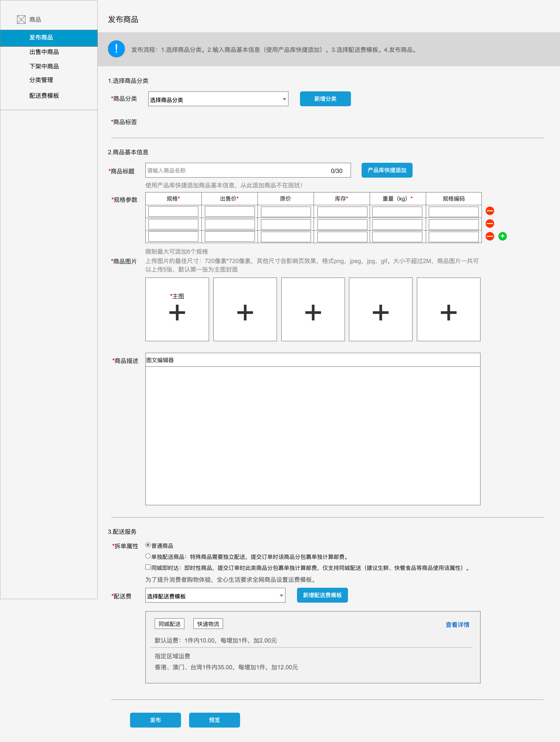The height and width of the screenshot is (742, 560).
Task: Open the 选择商品分类 dropdown
Action: [x=218, y=99]
